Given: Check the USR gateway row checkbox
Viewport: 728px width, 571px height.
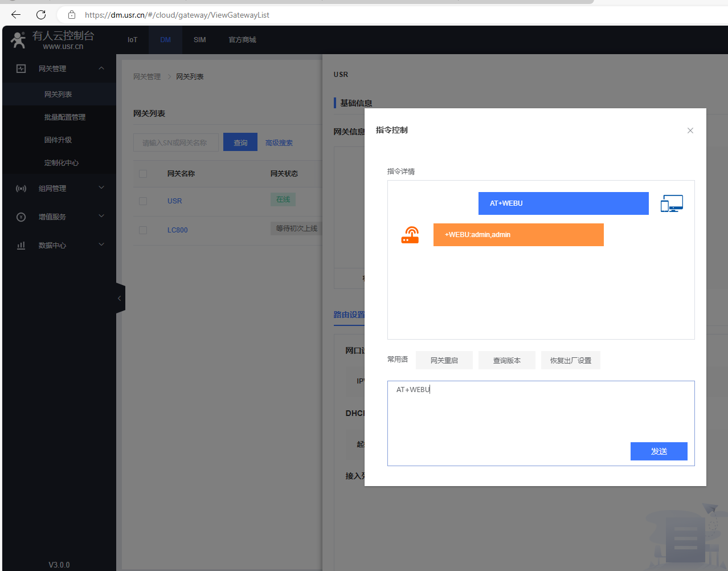Looking at the screenshot, I should pos(143,201).
